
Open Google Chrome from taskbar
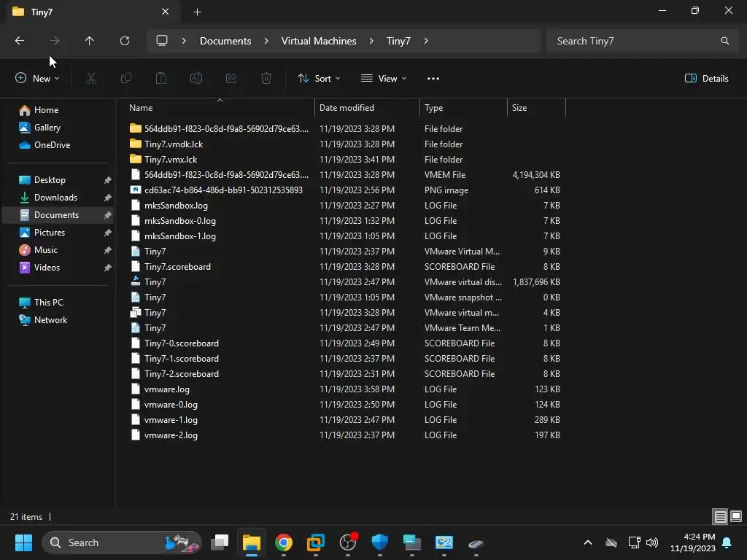coord(284,542)
